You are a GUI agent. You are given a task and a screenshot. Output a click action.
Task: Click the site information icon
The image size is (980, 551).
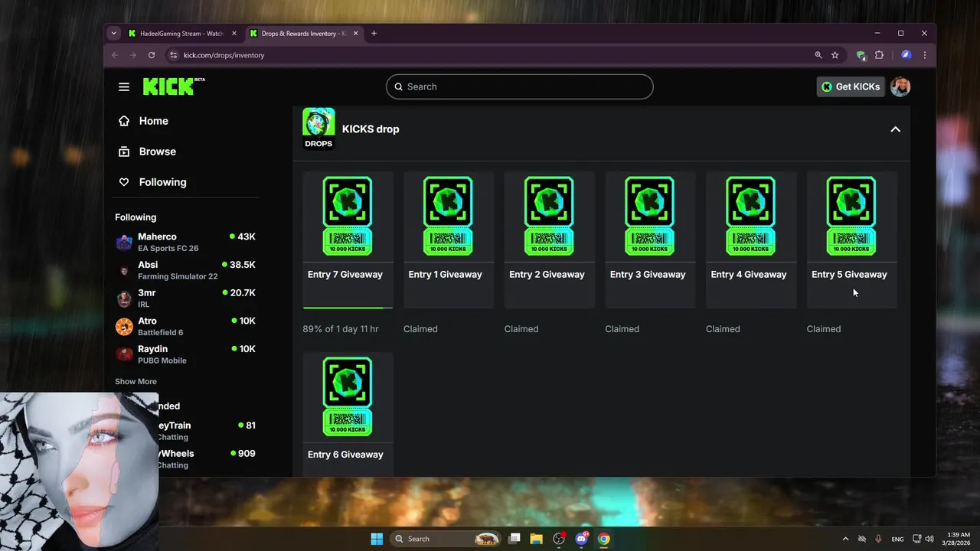click(173, 55)
